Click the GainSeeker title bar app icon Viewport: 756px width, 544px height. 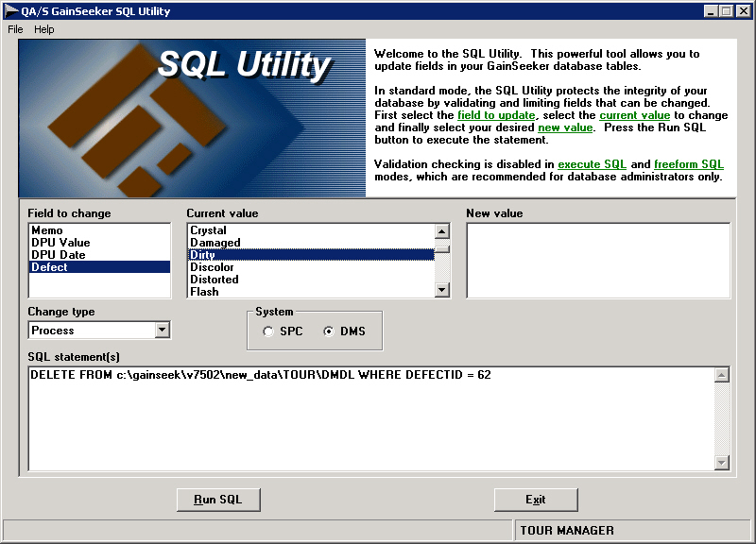click(x=11, y=10)
